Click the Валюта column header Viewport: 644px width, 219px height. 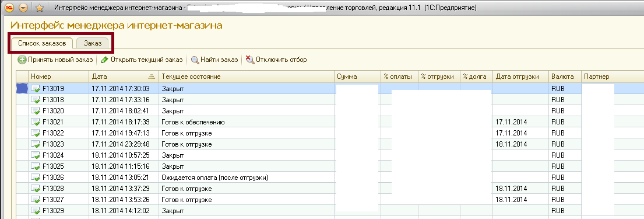click(565, 77)
